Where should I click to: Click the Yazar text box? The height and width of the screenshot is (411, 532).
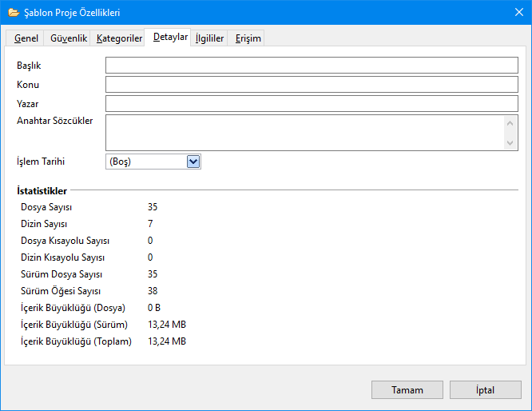[312, 104]
